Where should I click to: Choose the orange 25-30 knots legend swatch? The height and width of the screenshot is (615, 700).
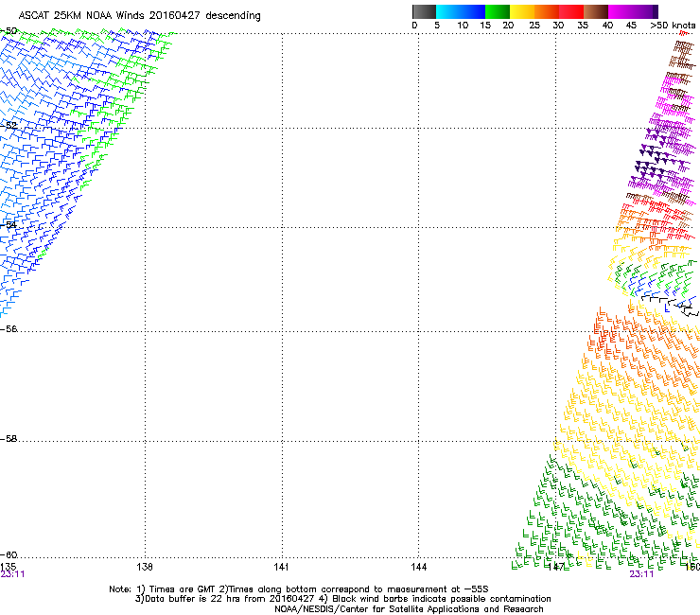pos(547,11)
